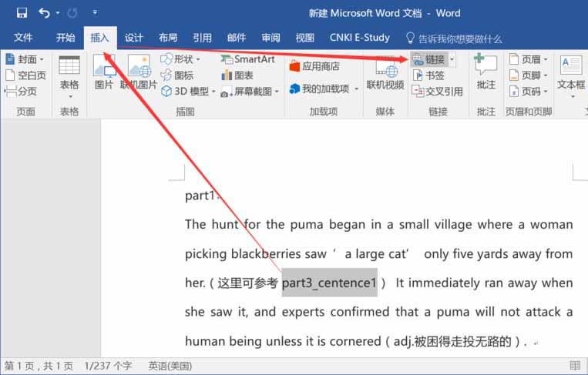This screenshot has width=588, height=375.
Task: Open the CNKI E-Study tab
Action: tap(360, 38)
